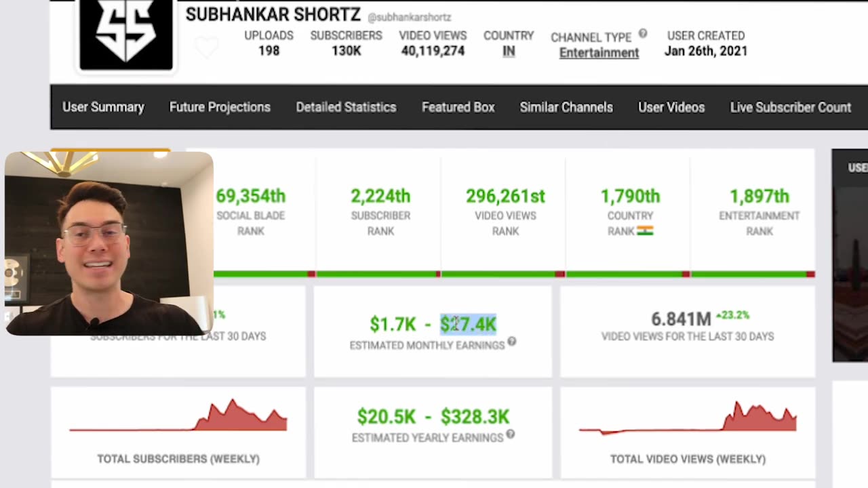Click the faint heart favorite icon
The image size is (868, 488).
pyautogui.click(x=206, y=47)
